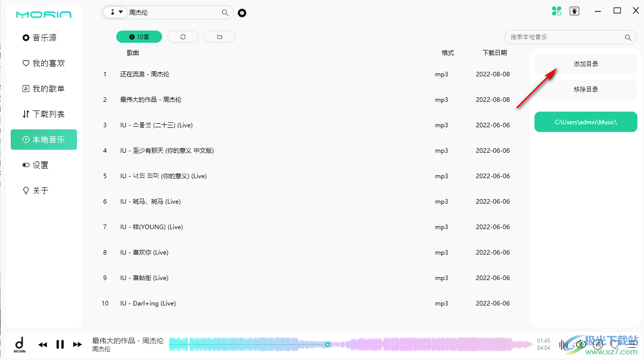
Task: Toggle the repeat playback mode icon
Action: click(x=581, y=344)
